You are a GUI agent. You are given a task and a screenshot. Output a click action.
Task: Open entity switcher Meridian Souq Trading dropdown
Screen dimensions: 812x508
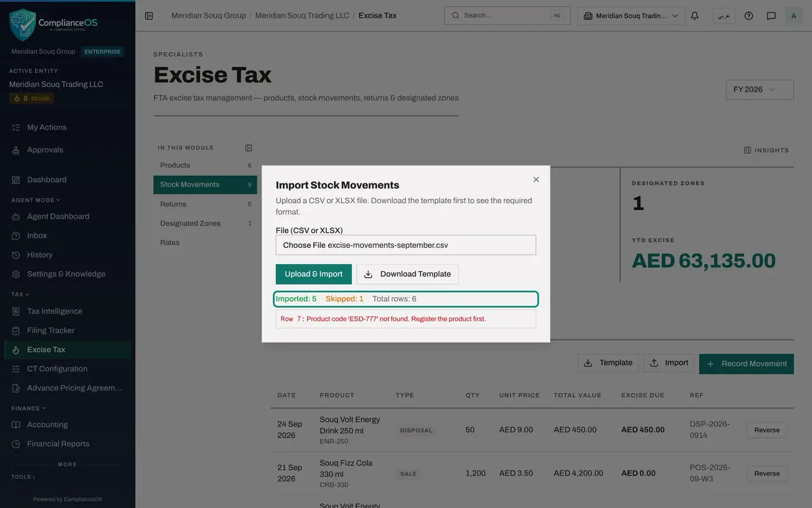(631, 16)
